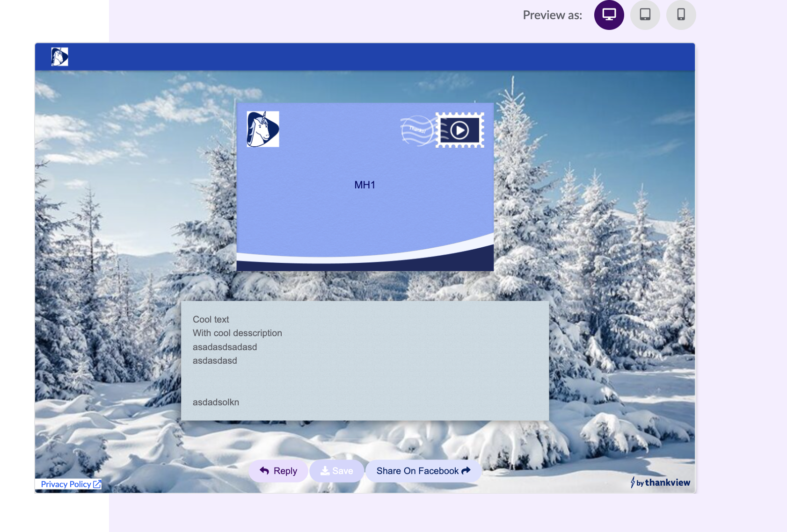Viewport: 787px width, 532px height.
Task: Click the 'asadasdsadasd' line
Action: click(x=225, y=347)
